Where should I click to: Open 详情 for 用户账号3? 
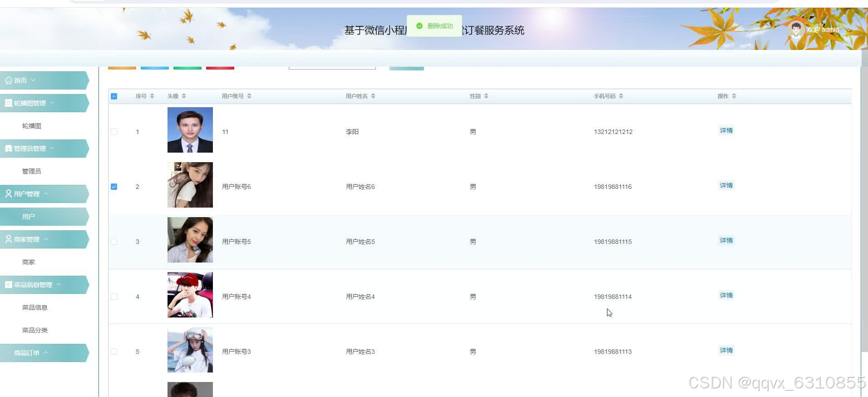pyautogui.click(x=726, y=350)
